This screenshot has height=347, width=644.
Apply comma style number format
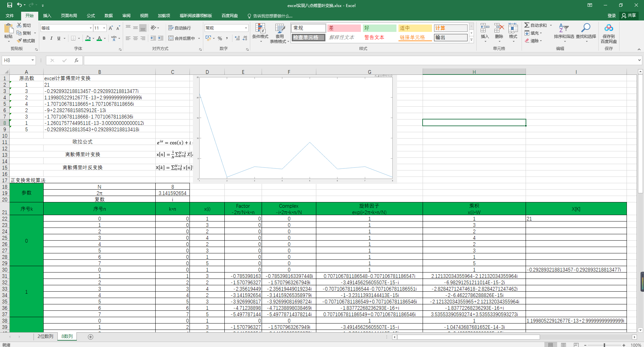(x=227, y=38)
